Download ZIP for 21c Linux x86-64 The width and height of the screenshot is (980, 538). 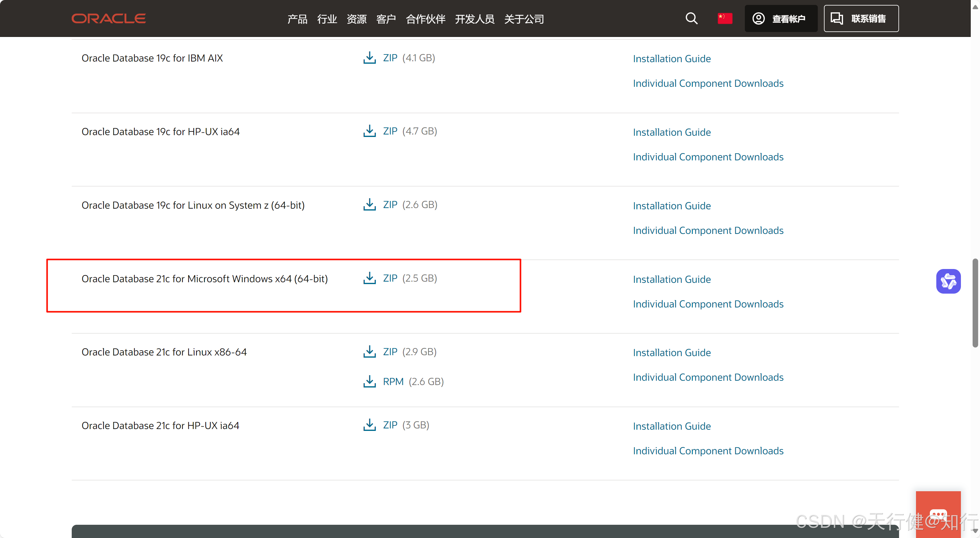390,351
